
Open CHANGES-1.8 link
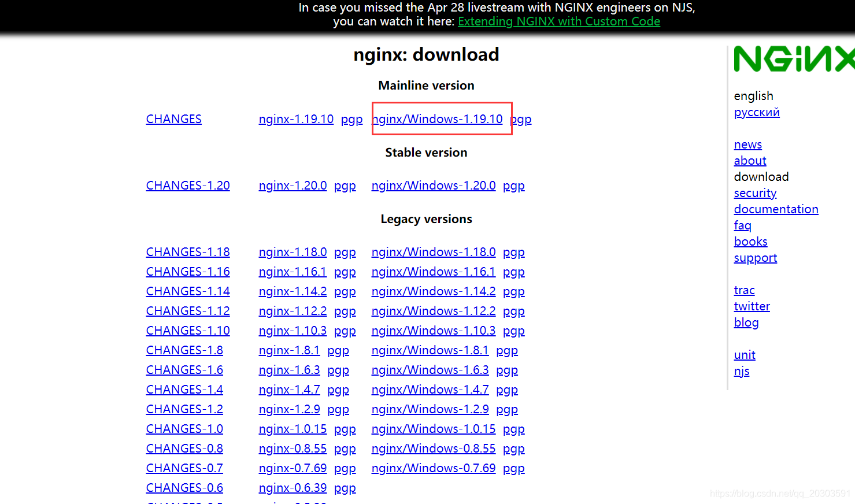tap(184, 350)
